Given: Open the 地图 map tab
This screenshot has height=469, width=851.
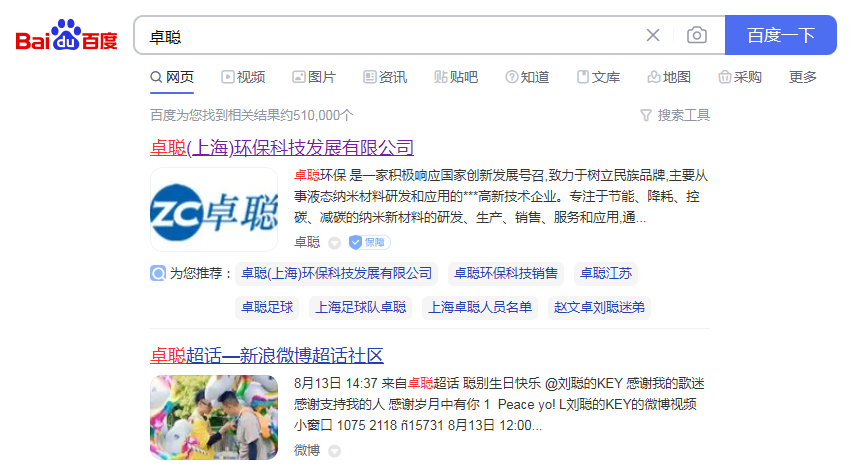Looking at the screenshot, I should click(669, 77).
